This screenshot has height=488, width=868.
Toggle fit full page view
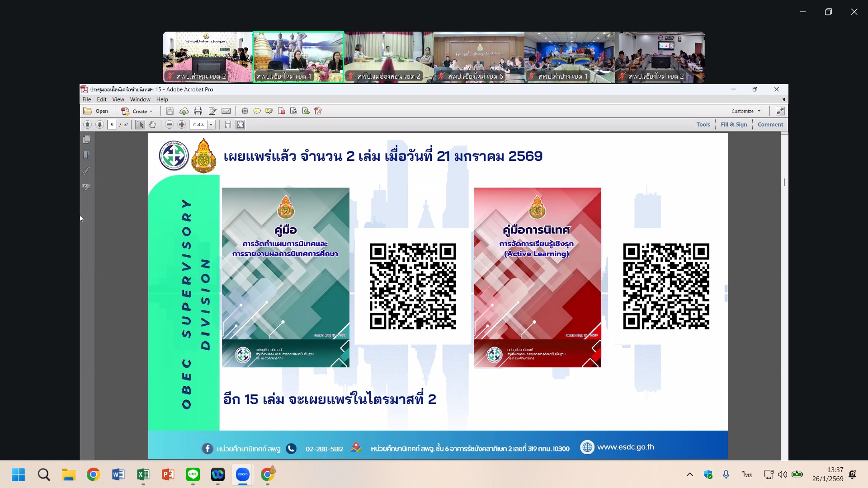[241, 125]
